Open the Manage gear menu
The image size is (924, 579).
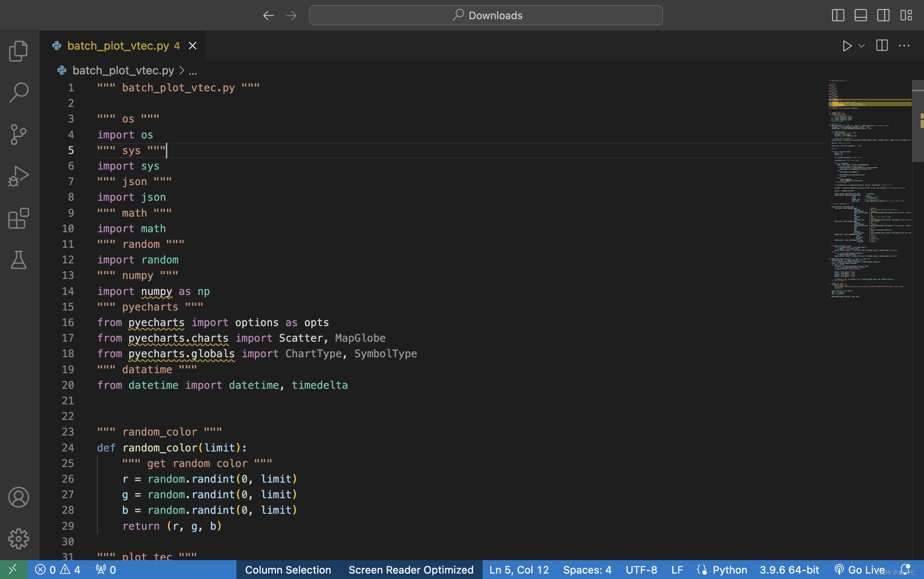click(x=18, y=539)
